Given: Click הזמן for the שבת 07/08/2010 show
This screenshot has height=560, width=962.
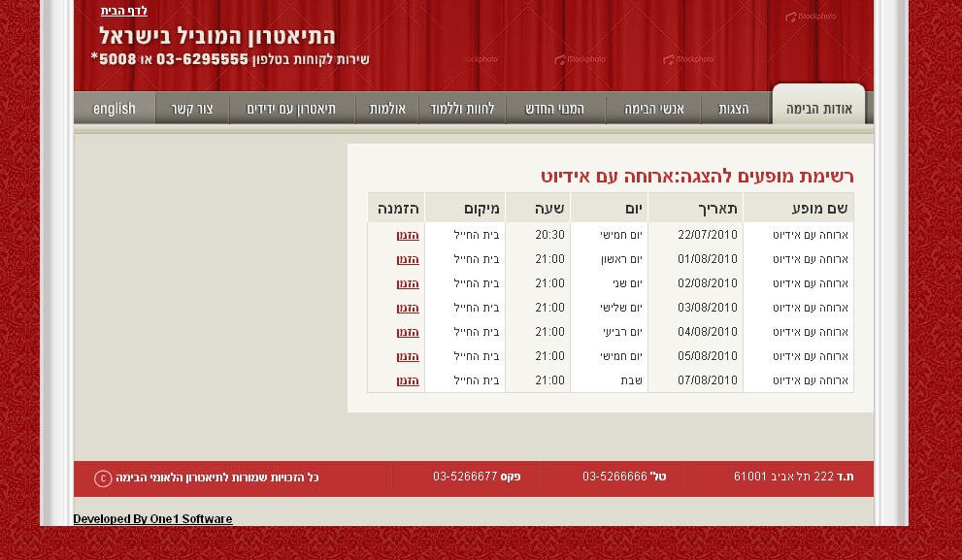Looking at the screenshot, I should click(408, 380).
